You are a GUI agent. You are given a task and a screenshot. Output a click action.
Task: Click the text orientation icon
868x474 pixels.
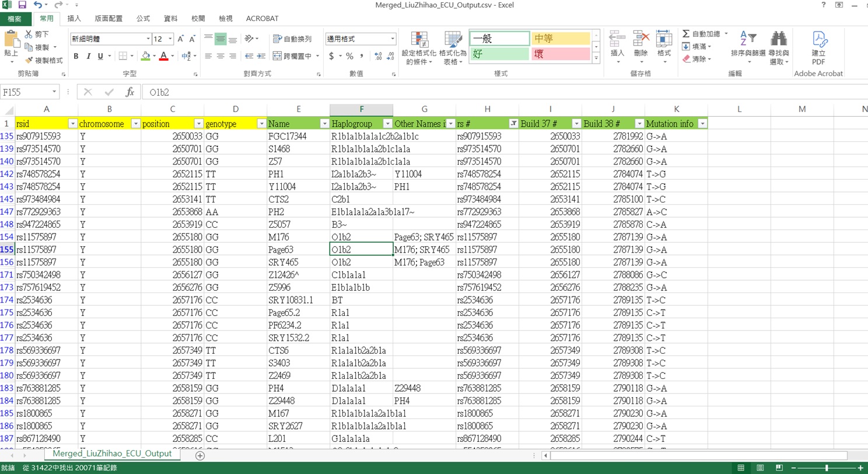point(249,39)
